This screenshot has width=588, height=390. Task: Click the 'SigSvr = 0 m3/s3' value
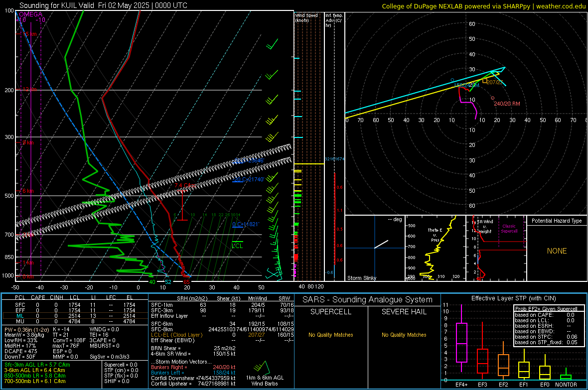(x=110, y=357)
